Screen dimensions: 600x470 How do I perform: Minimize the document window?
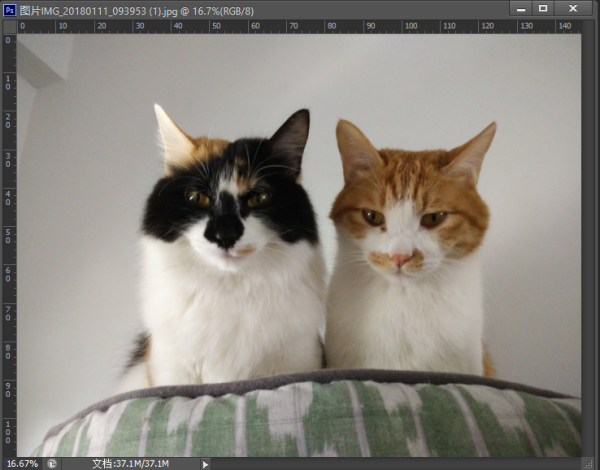519,8
